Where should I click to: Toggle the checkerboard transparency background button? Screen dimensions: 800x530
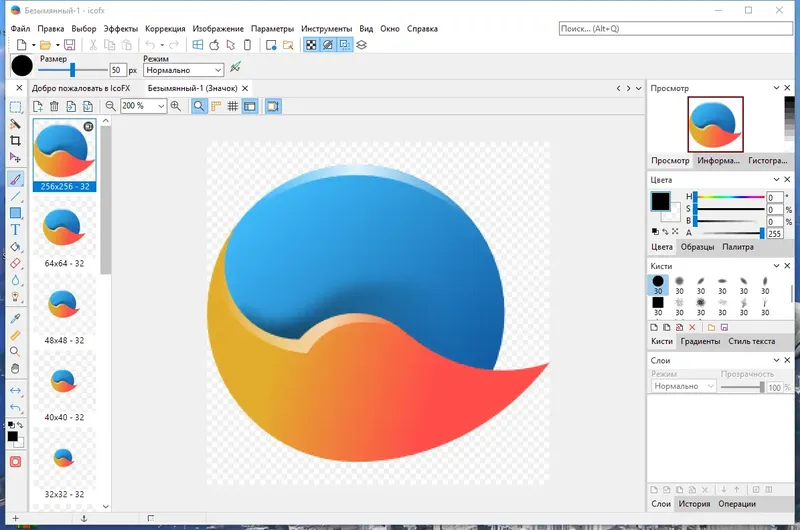311,45
